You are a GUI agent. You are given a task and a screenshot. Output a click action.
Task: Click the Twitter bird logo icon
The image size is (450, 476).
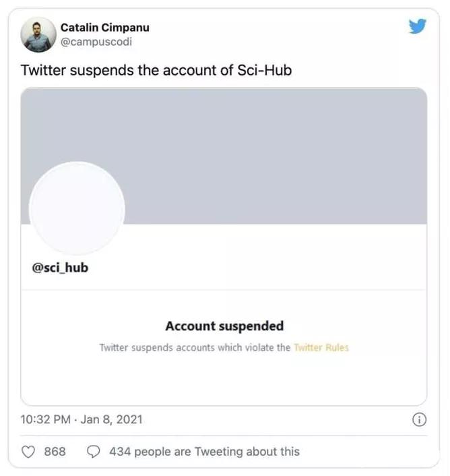point(418,26)
